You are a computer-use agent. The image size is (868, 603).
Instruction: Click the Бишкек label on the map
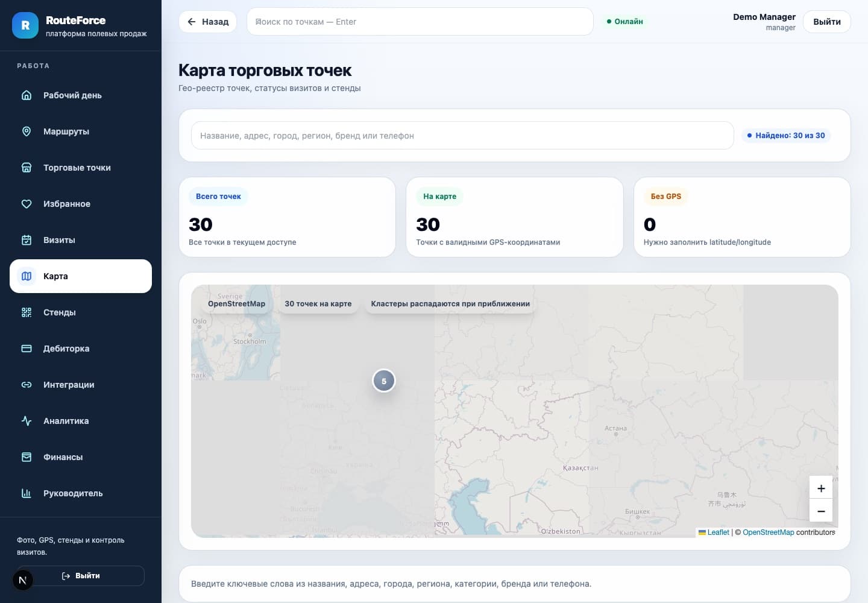tap(638, 512)
